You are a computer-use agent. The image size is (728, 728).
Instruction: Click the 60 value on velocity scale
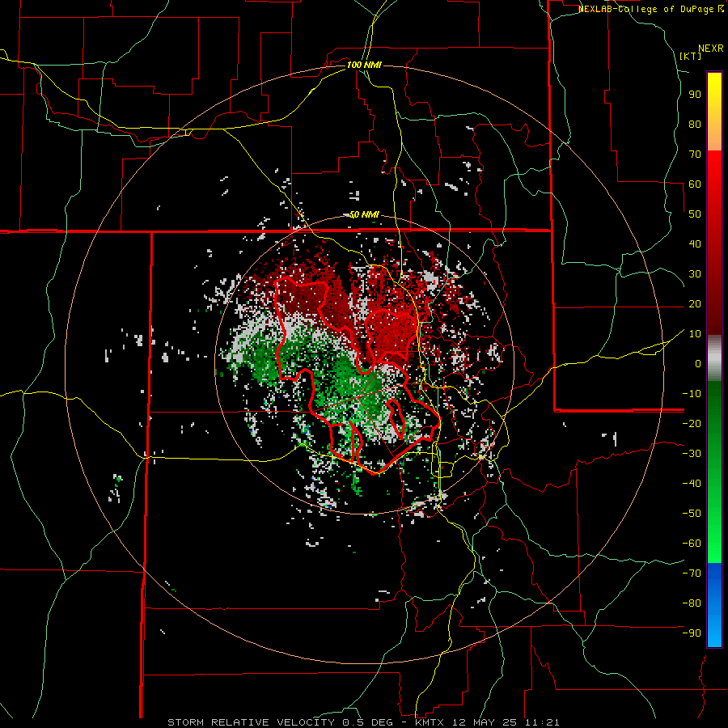pos(695,184)
